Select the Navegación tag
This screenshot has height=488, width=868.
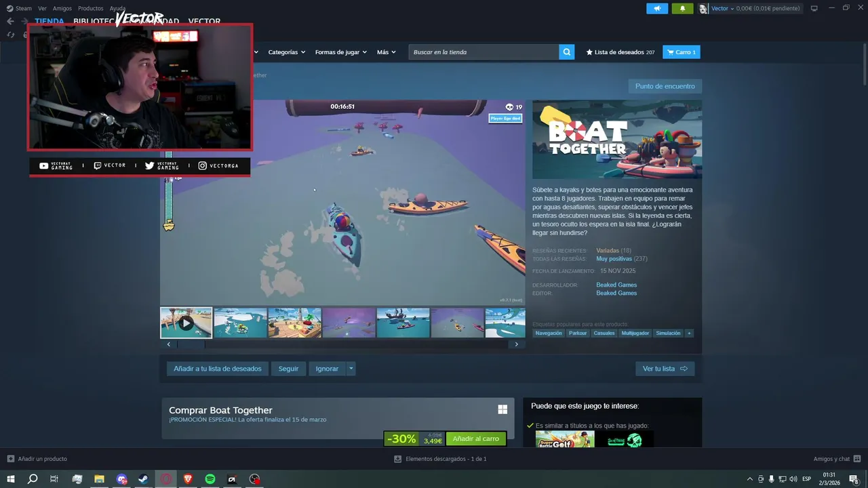(x=549, y=333)
